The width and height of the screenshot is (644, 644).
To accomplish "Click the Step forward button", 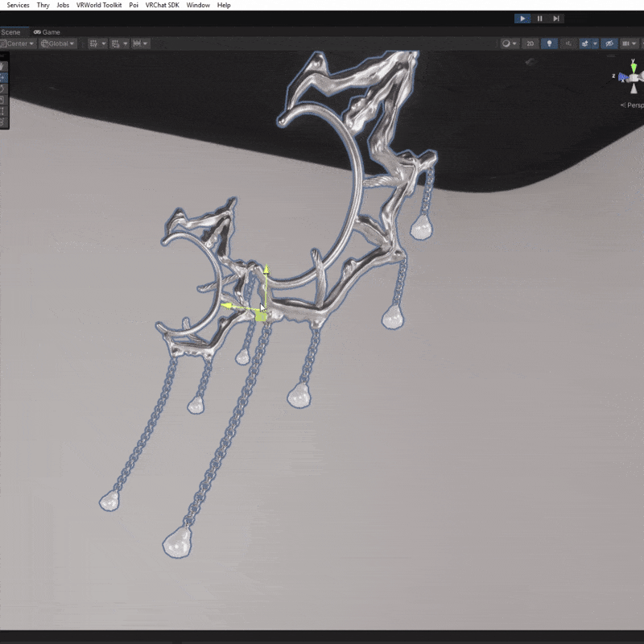I will click(x=555, y=19).
